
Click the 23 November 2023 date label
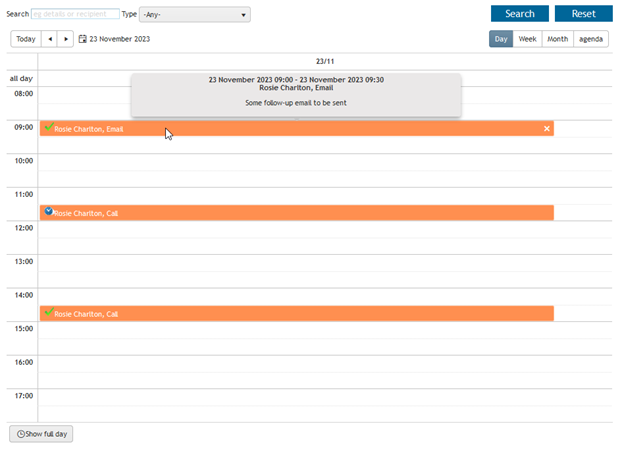coord(119,39)
